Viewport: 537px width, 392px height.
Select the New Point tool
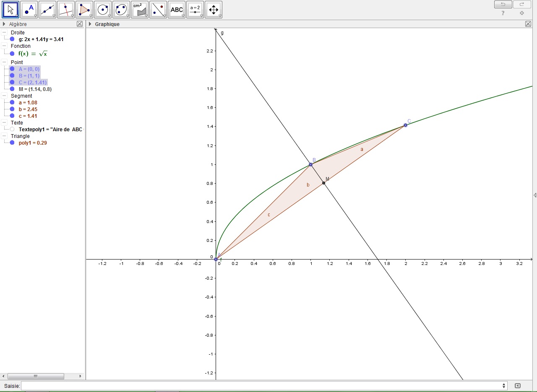(x=29, y=10)
